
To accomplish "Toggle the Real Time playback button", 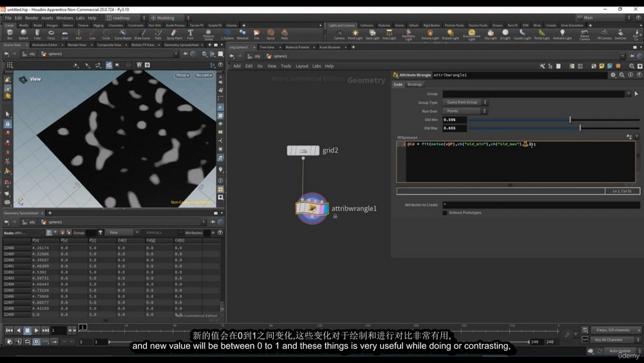I will click(36, 341).
